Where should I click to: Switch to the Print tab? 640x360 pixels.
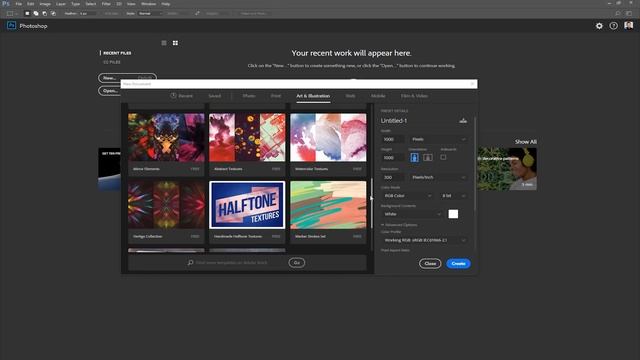coord(276,96)
